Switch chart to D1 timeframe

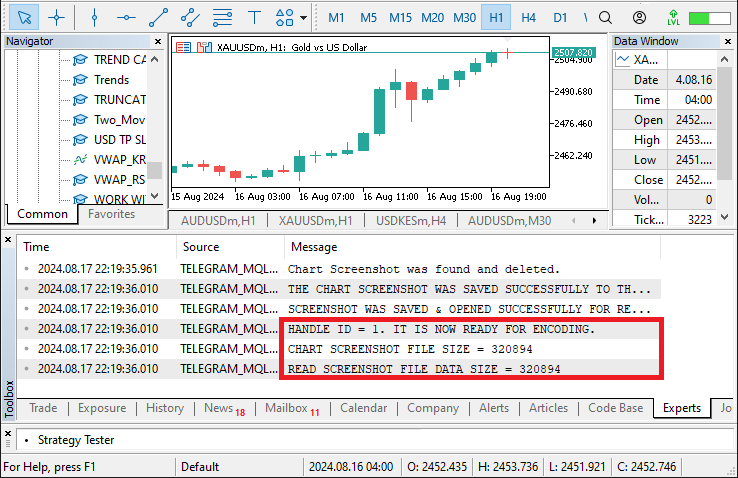tap(560, 18)
